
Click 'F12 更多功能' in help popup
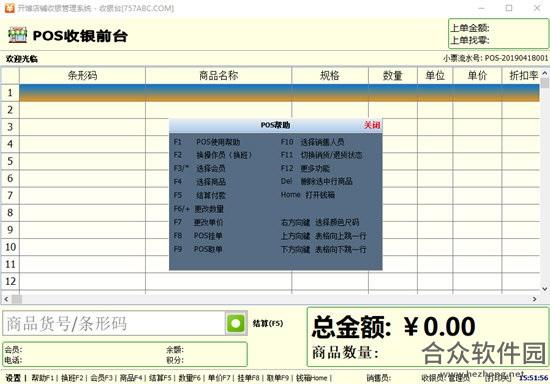[x=305, y=168]
